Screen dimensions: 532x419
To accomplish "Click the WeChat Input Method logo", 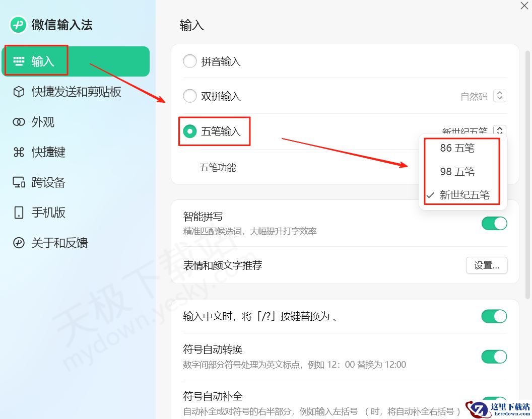I will 18,24.
